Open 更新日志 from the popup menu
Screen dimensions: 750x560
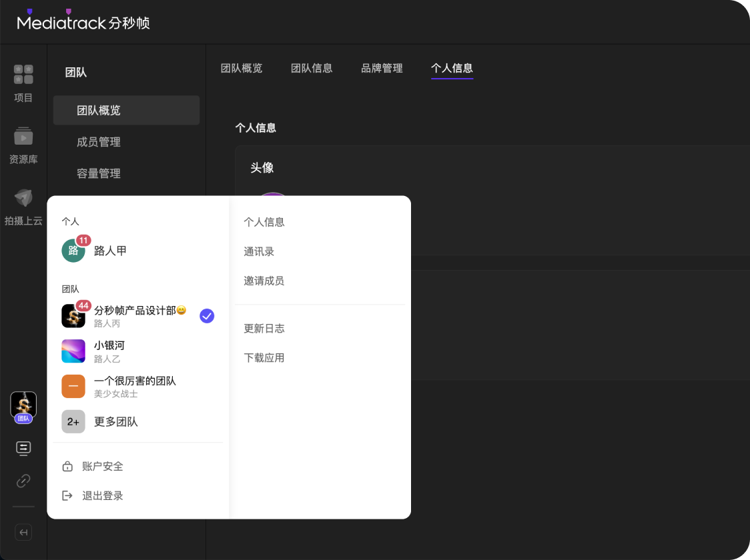(x=264, y=329)
